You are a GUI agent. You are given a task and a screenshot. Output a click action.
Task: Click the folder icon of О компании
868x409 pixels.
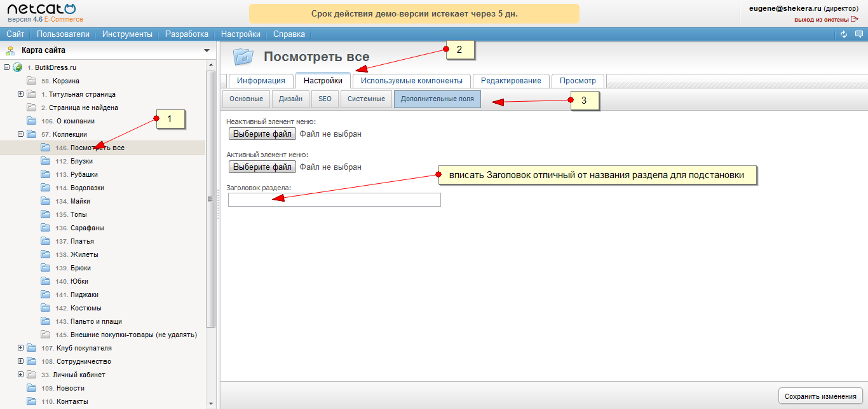32,121
